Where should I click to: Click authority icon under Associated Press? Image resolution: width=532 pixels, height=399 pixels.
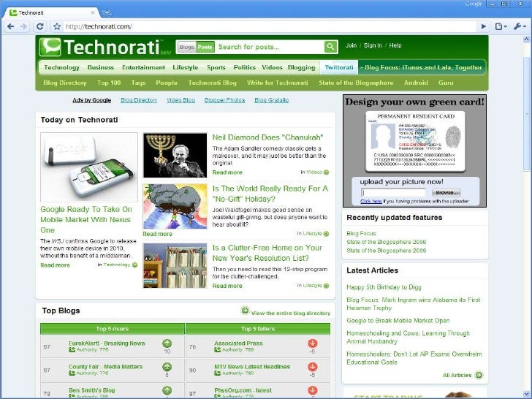pyautogui.click(x=218, y=349)
